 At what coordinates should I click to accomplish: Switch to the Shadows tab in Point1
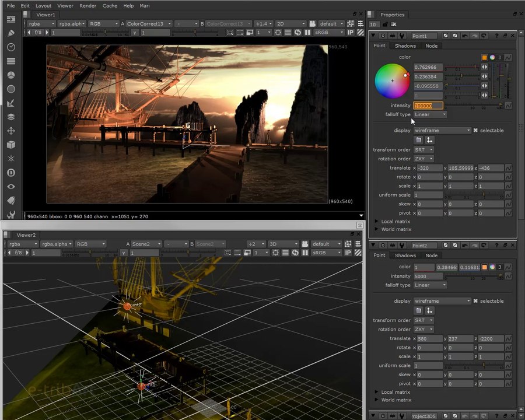point(405,46)
